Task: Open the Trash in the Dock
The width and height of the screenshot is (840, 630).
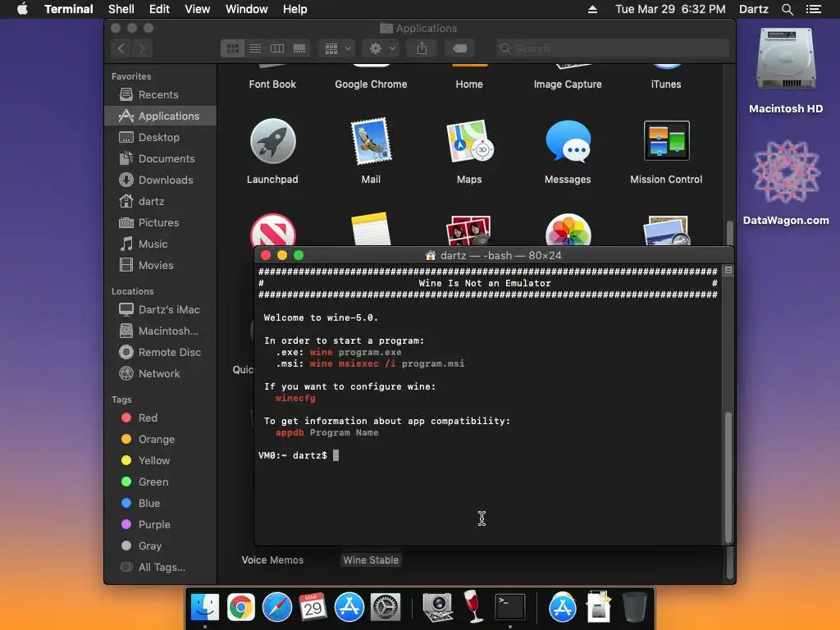Action: [634, 608]
